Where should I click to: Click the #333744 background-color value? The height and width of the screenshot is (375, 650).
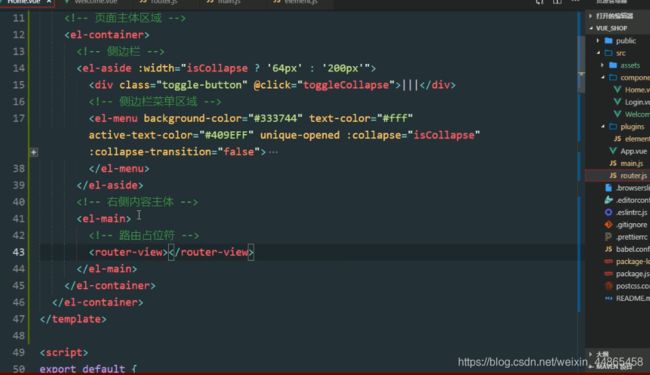275,119
